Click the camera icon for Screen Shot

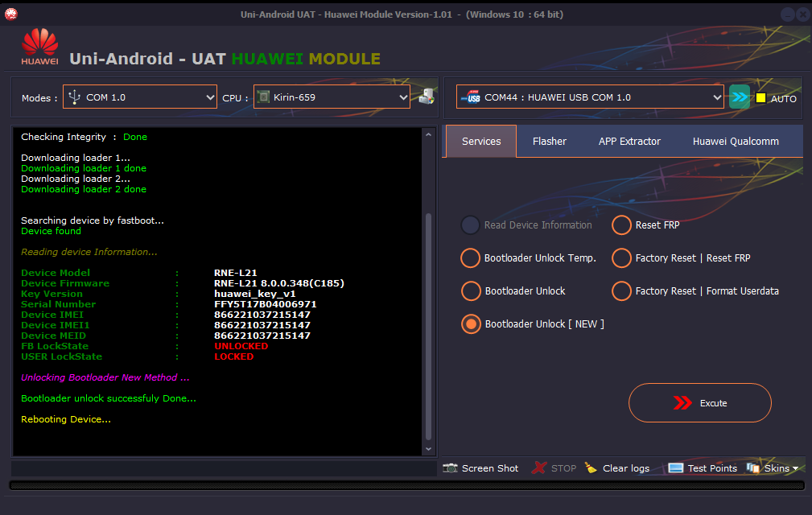[x=450, y=468]
